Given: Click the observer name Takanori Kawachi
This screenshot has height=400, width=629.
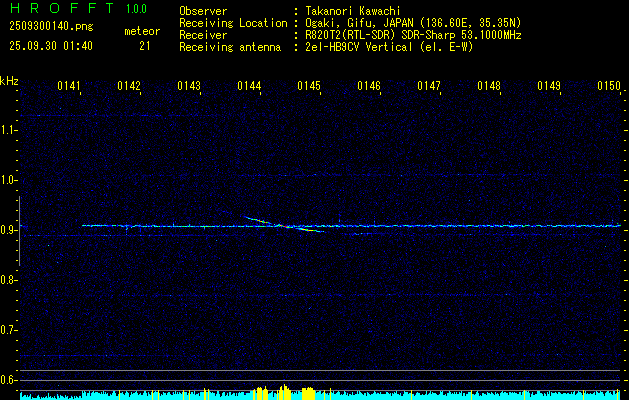Looking at the screenshot, I should tap(353, 11).
